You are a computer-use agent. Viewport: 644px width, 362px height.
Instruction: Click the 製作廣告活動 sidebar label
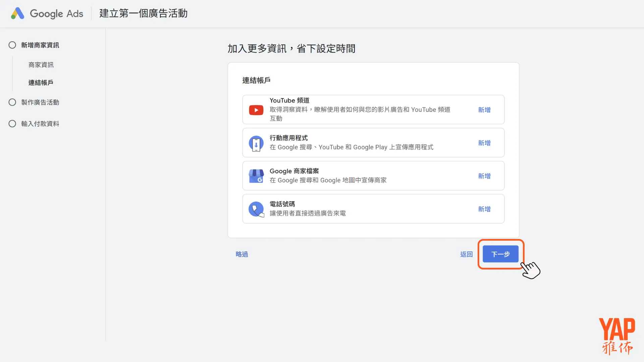tap(40, 102)
